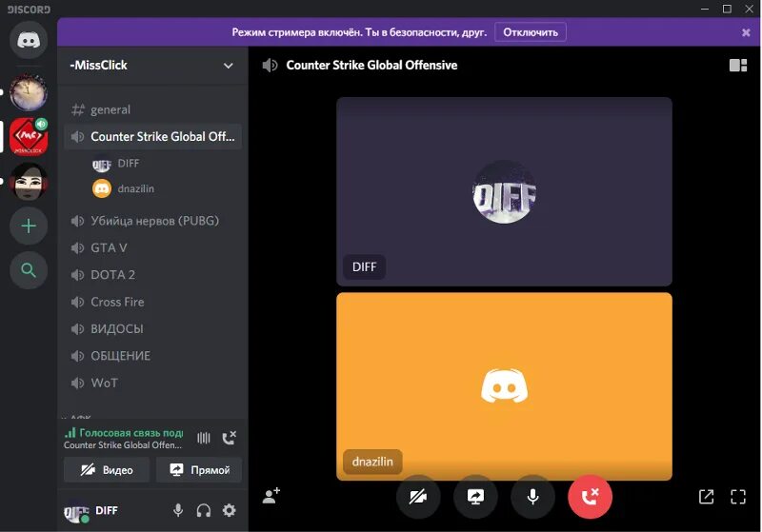
Task: Click the Видео button
Action: tap(107, 470)
